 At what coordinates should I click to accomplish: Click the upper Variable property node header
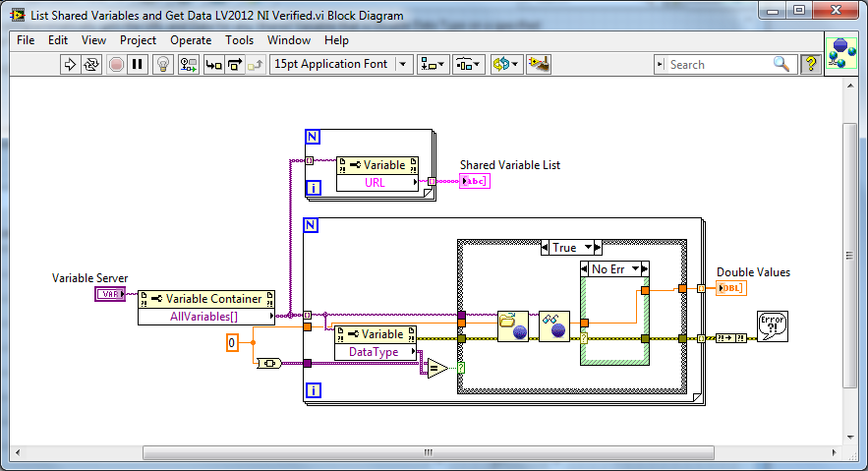click(x=377, y=165)
